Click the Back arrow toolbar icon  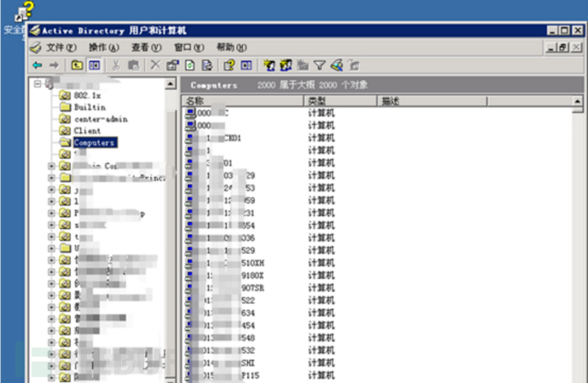click(x=37, y=65)
